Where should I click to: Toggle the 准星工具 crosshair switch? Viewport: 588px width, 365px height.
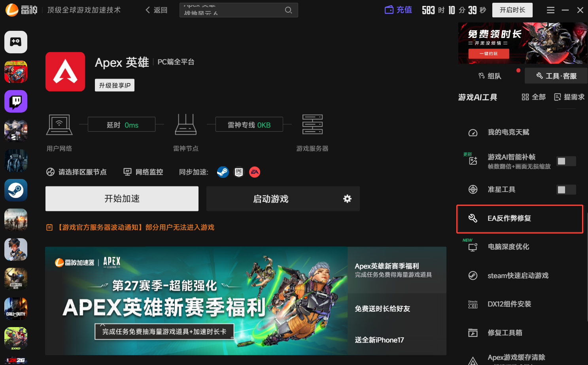click(x=566, y=190)
